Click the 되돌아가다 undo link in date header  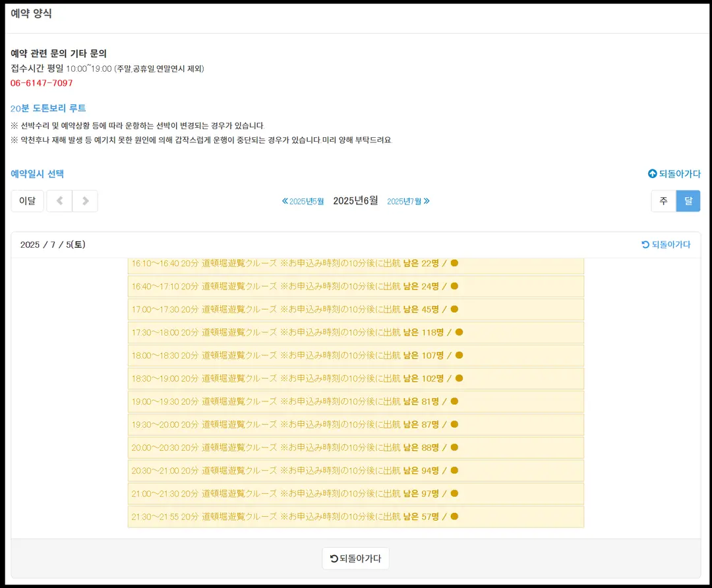pyautogui.click(x=666, y=245)
